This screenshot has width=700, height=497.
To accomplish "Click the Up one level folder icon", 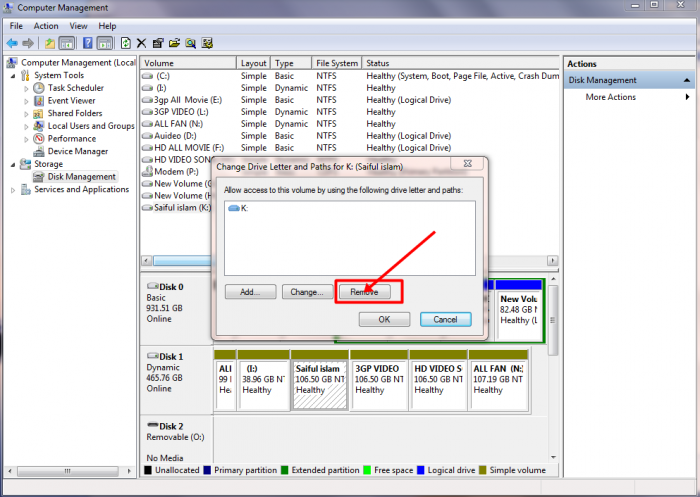I will click(50, 43).
